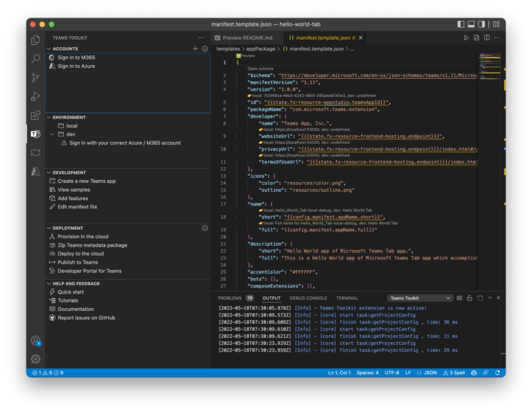
Task: Open the Explorer view in activity bar
Action: pyautogui.click(x=35, y=40)
